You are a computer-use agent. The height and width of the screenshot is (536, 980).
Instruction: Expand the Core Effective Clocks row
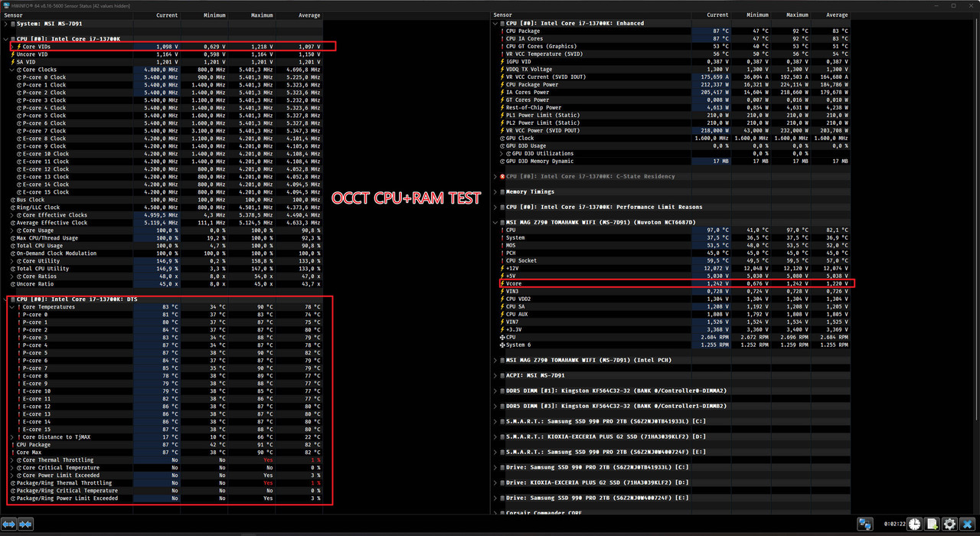coord(13,215)
